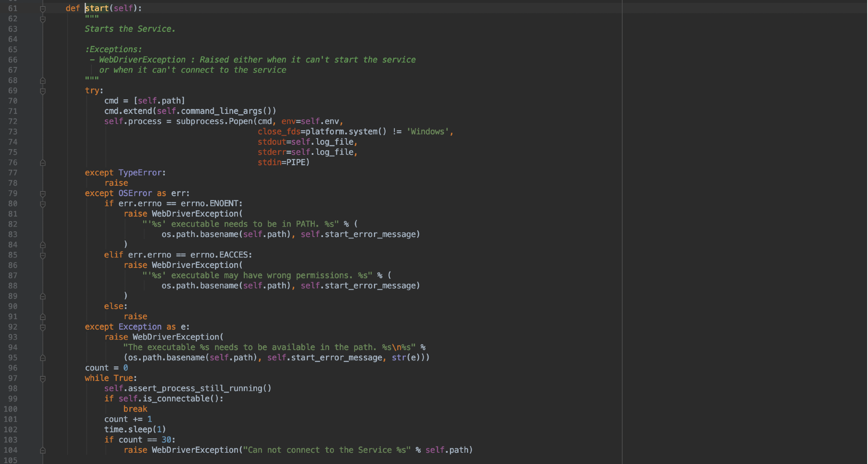Collapse the elif errno.EACCES fold marker
Screen dimensions: 868x464
43,255
